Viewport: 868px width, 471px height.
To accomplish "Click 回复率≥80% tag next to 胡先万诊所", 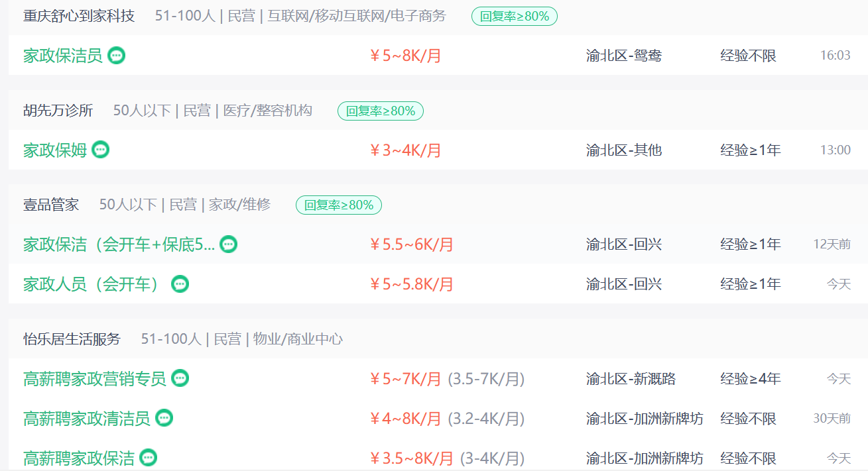I will (381, 111).
